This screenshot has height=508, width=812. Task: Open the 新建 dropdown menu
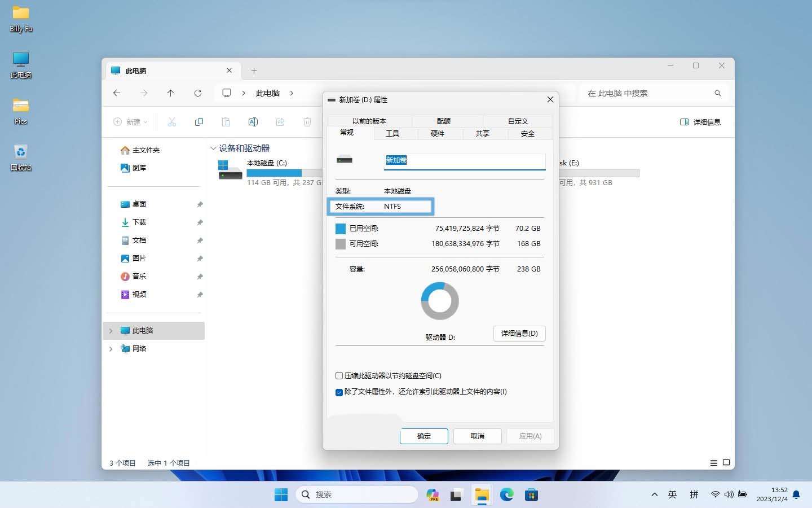130,122
